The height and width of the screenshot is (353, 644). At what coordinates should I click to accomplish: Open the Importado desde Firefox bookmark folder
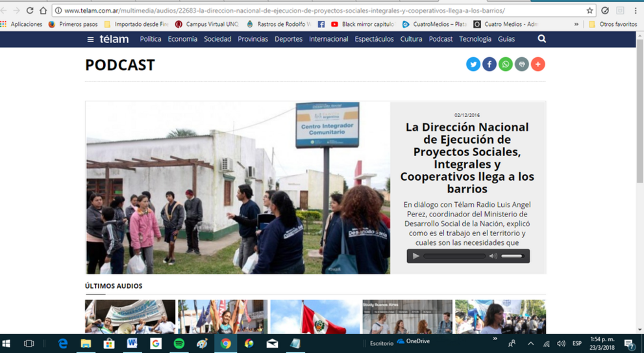pyautogui.click(x=136, y=24)
